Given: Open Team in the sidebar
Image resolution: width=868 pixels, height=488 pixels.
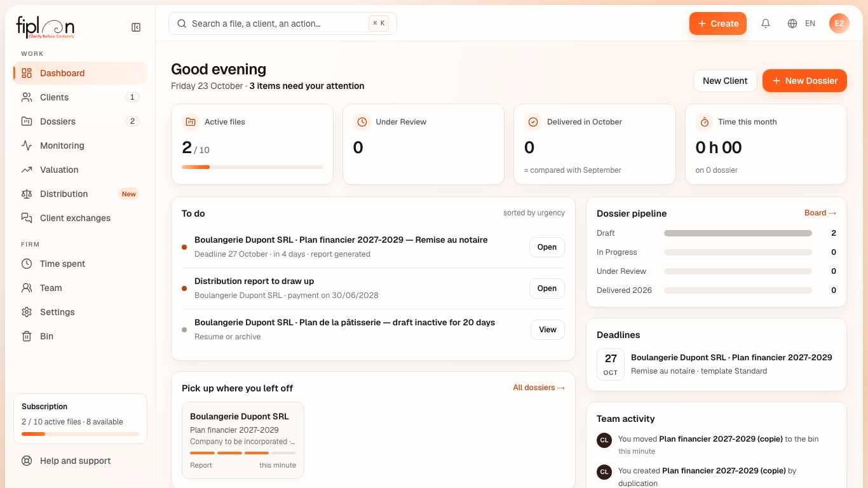Looking at the screenshot, I should click(81, 288).
